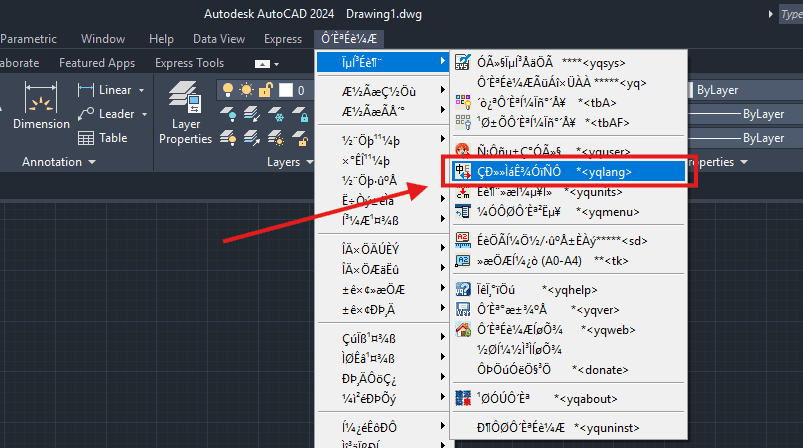Open the Express menu

283,39
